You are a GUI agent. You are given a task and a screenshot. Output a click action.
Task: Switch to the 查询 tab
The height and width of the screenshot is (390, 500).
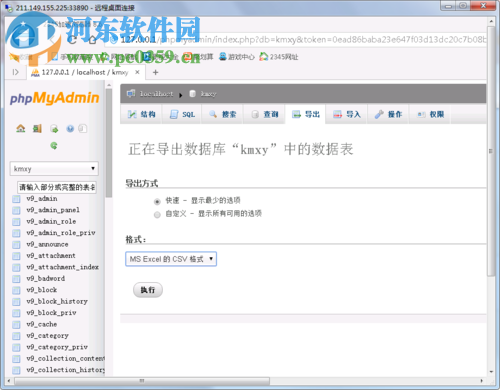click(x=264, y=114)
